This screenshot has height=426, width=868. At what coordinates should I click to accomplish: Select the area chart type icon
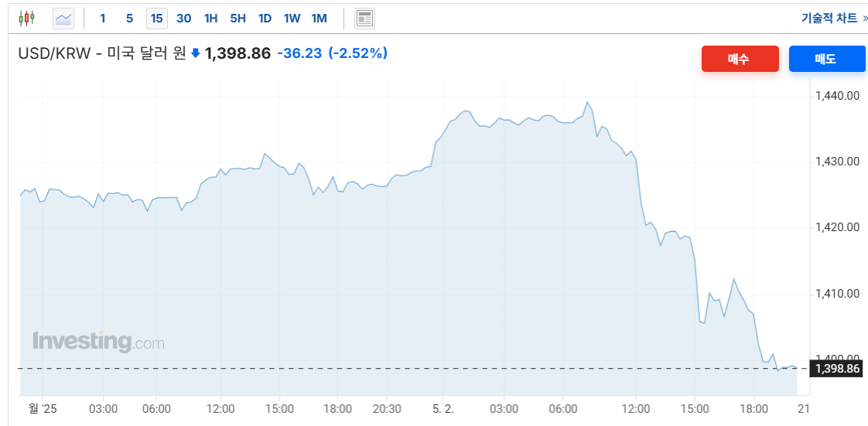click(x=63, y=19)
